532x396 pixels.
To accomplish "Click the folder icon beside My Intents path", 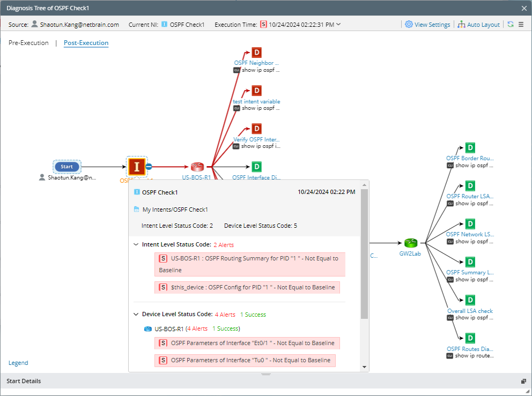I will click(x=136, y=209).
